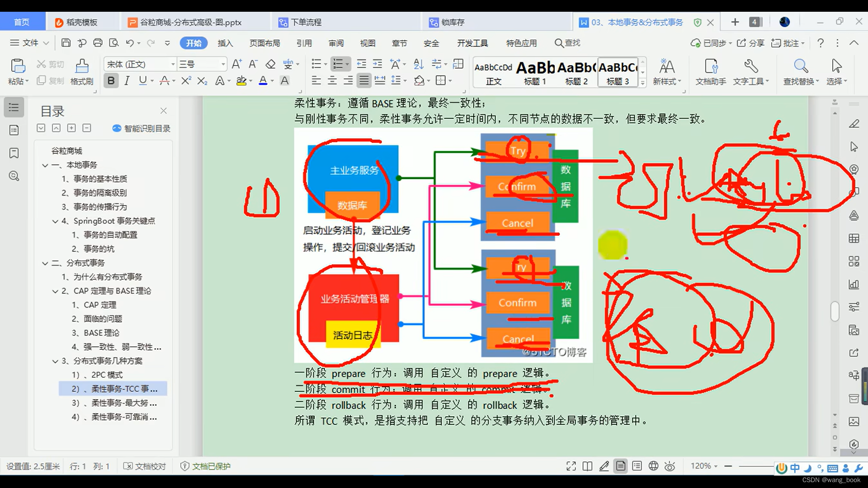Collapse the 2、CAP 定理与 BASE 理论 node
Screen dimensions: 868x488
55,291
